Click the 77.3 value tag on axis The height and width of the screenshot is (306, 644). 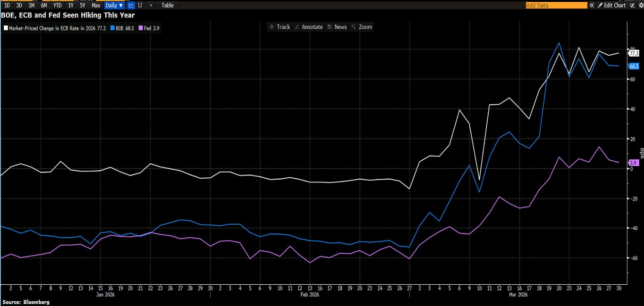633,53
